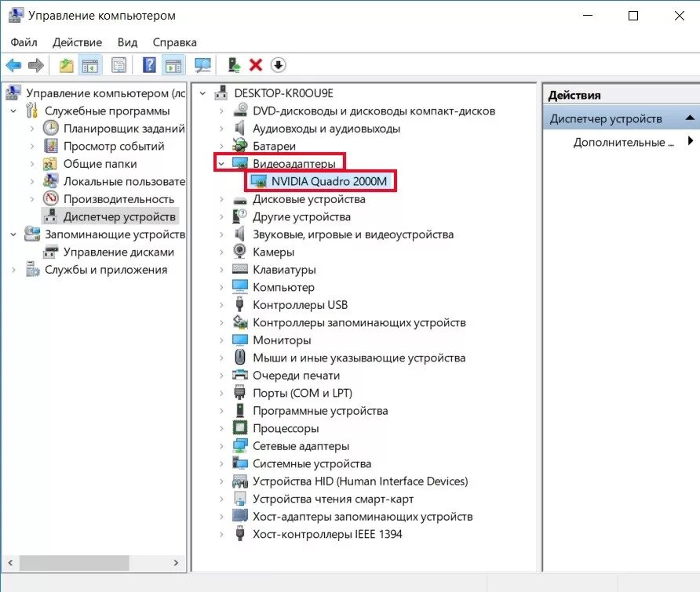Collapse the Служебные программы node
This screenshot has height=592, width=700.
[13, 111]
